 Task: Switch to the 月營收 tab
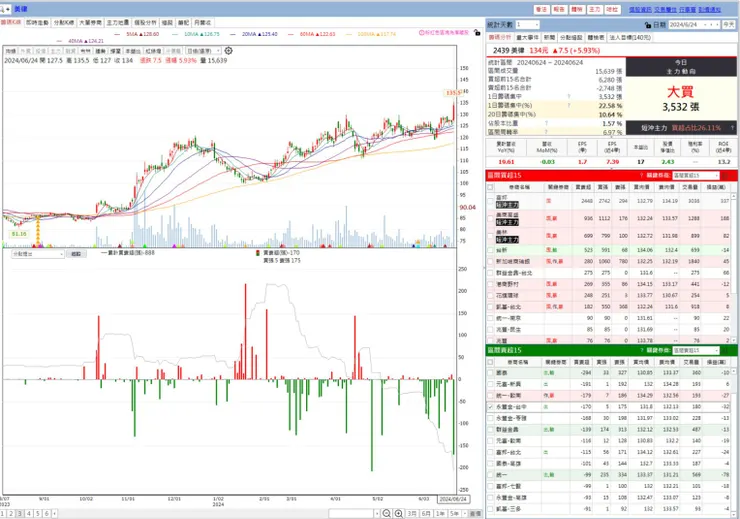203,22
